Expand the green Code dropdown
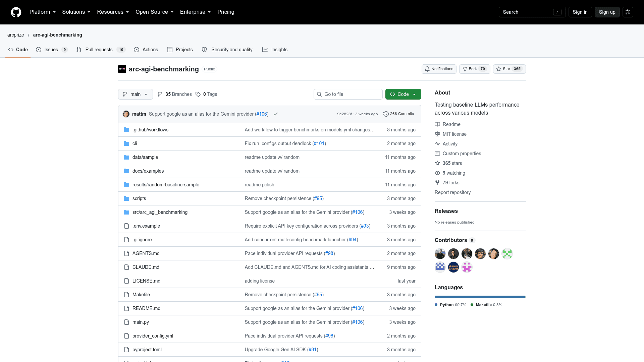Image resolution: width=644 pixels, height=362 pixels. click(403, 94)
